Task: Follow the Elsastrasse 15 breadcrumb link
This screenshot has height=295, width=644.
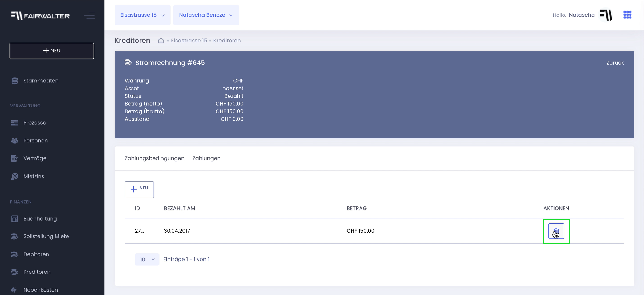Action: [189, 41]
